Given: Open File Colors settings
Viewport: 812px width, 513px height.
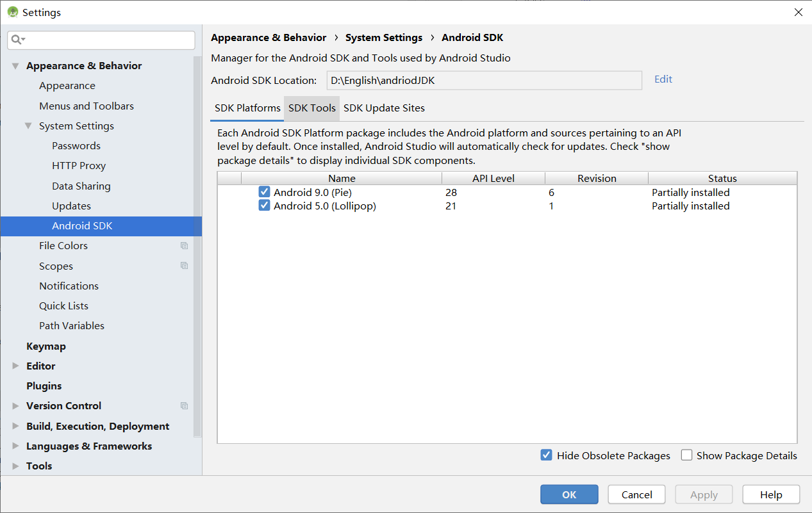Looking at the screenshot, I should [x=63, y=246].
